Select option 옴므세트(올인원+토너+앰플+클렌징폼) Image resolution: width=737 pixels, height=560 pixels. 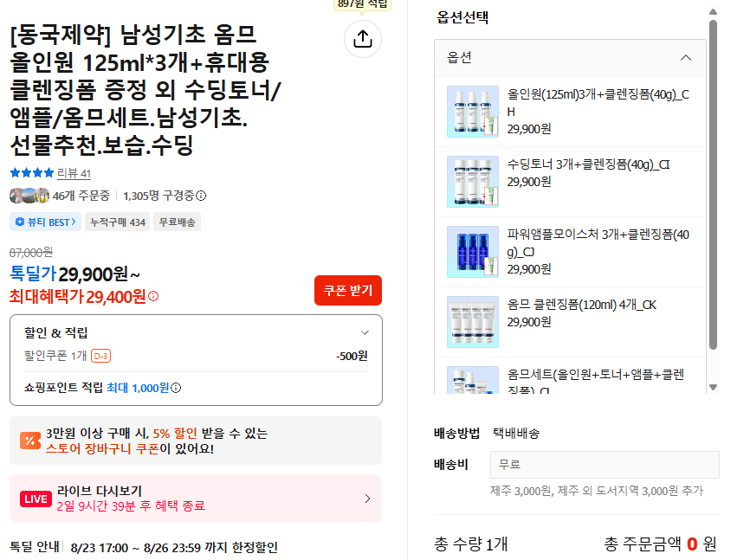point(570,376)
